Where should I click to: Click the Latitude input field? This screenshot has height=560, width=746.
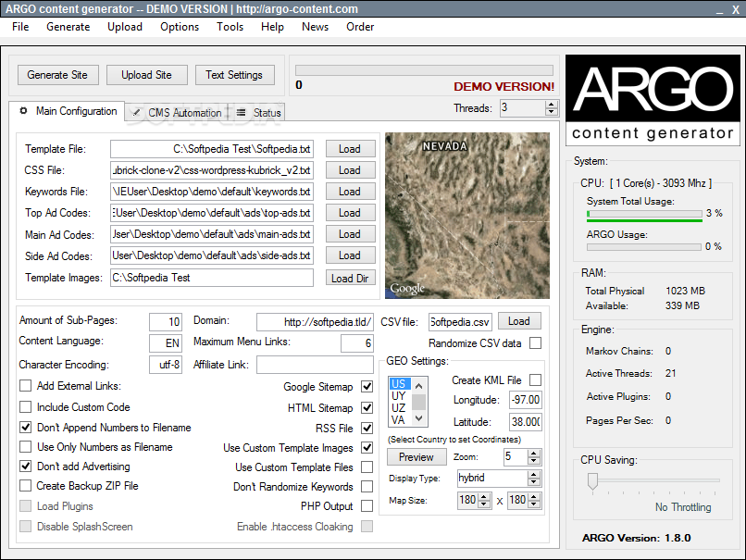(526, 421)
